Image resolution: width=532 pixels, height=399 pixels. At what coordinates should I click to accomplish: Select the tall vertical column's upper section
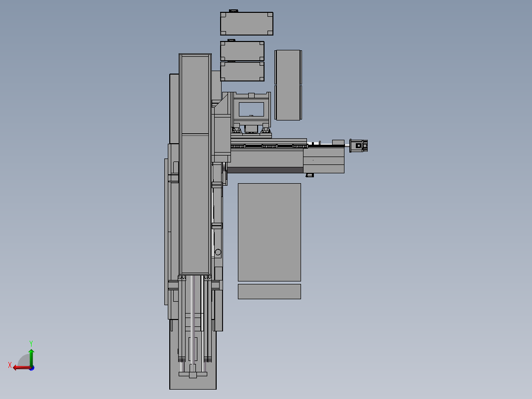tap(195, 95)
